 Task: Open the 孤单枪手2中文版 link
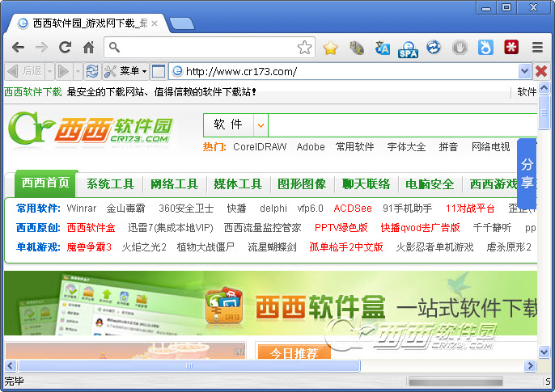click(x=346, y=247)
